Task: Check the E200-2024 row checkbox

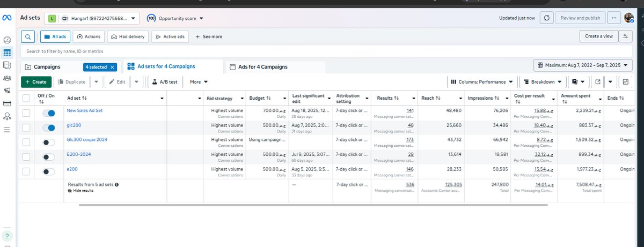Action: (x=26, y=156)
